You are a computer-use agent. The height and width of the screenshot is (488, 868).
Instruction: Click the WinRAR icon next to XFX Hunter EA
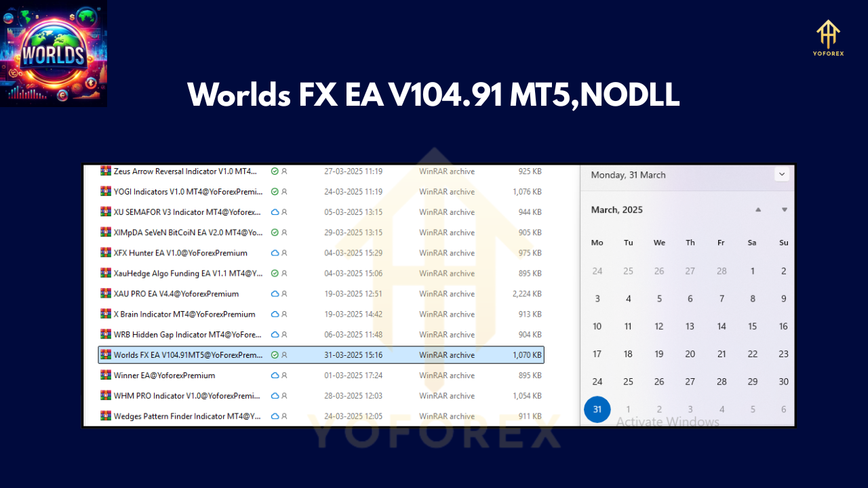pyautogui.click(x=106, y=253)
